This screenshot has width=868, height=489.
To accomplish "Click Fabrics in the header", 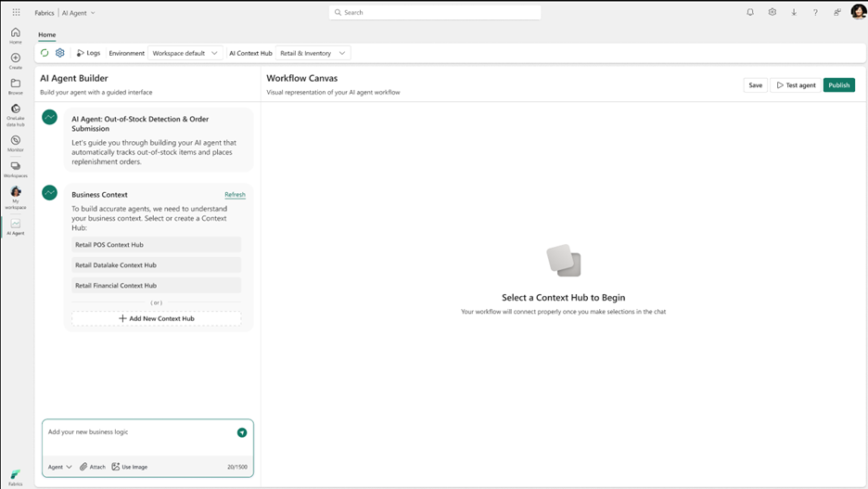I will coord(45,13).
